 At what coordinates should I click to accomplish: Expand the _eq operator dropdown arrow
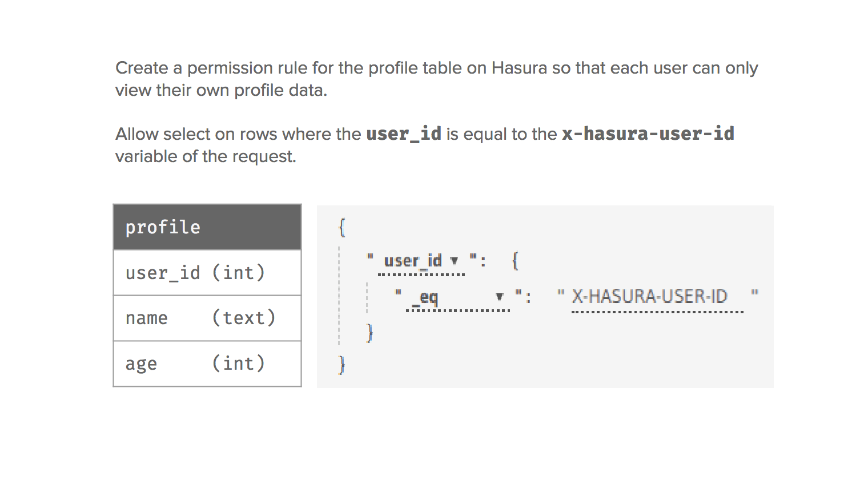499,297
